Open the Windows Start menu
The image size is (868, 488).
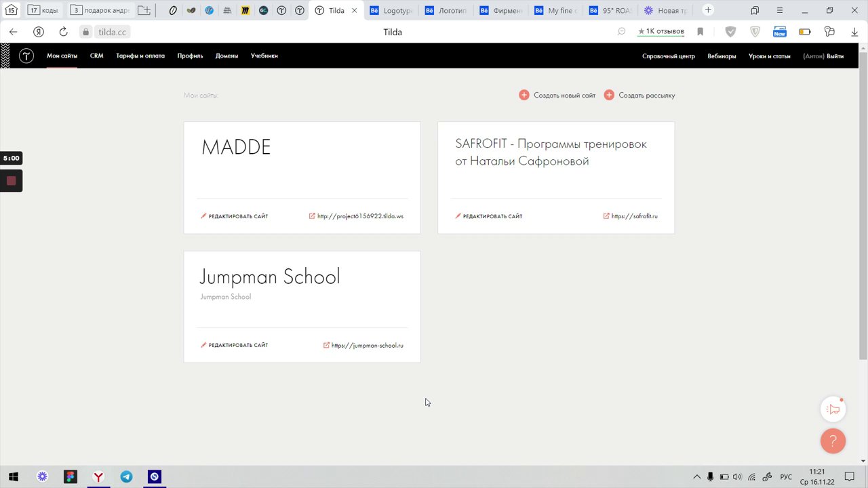pos(13,476)
